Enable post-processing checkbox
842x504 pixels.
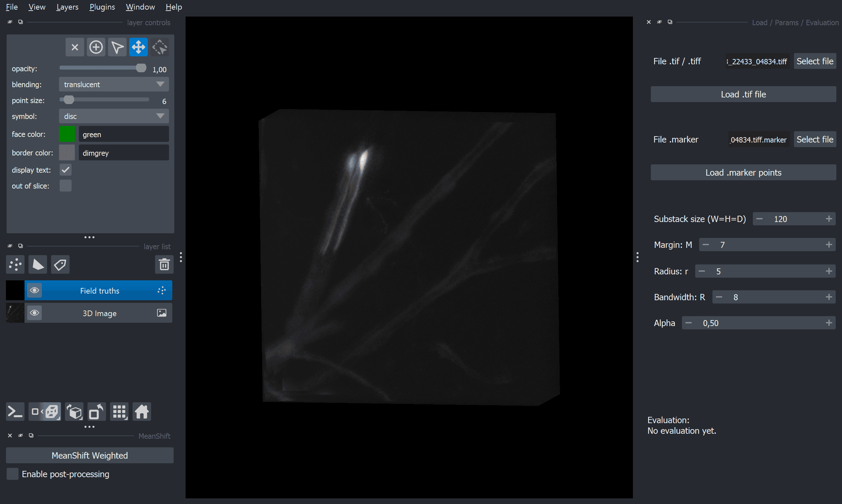[x=13, y=474]
